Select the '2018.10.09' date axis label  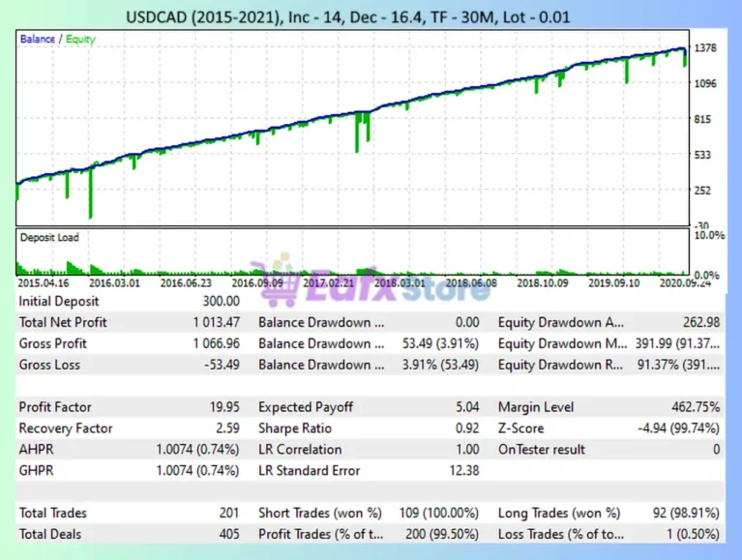[x=543, y=282]
